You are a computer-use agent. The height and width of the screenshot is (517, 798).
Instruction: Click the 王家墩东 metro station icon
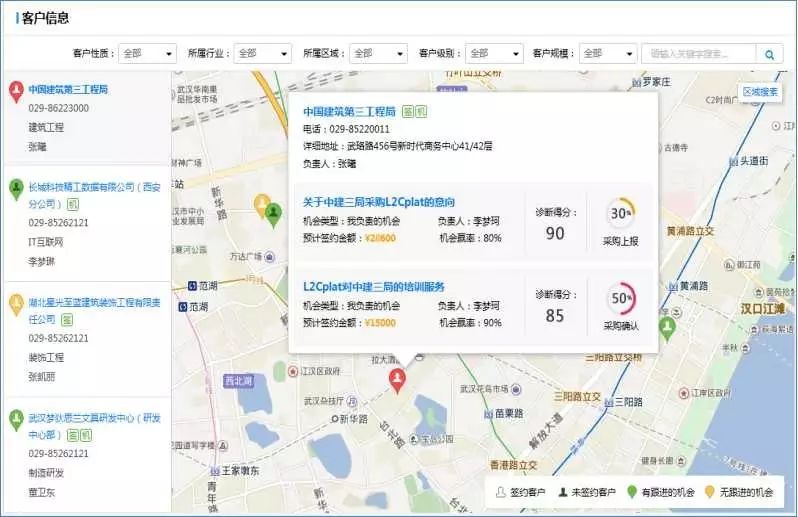tap(215, 471)
